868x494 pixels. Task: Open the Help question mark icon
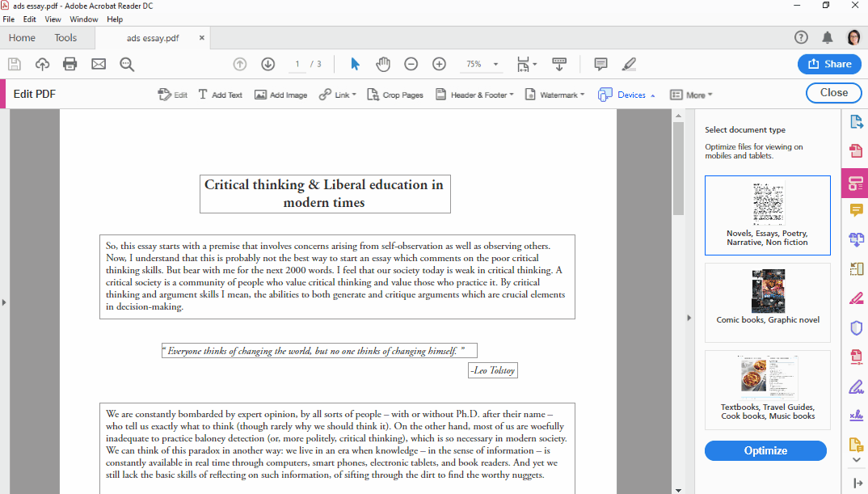801,38
